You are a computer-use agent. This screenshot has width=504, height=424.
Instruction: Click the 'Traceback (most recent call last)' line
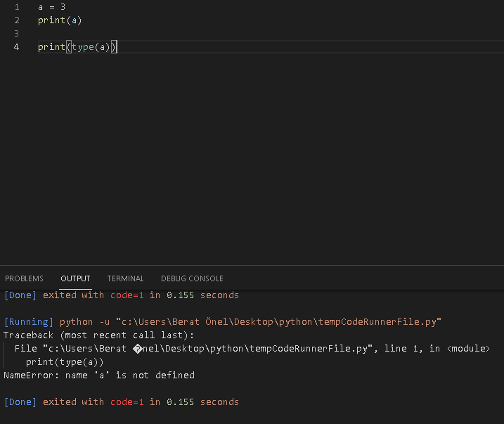coord(98,335)
